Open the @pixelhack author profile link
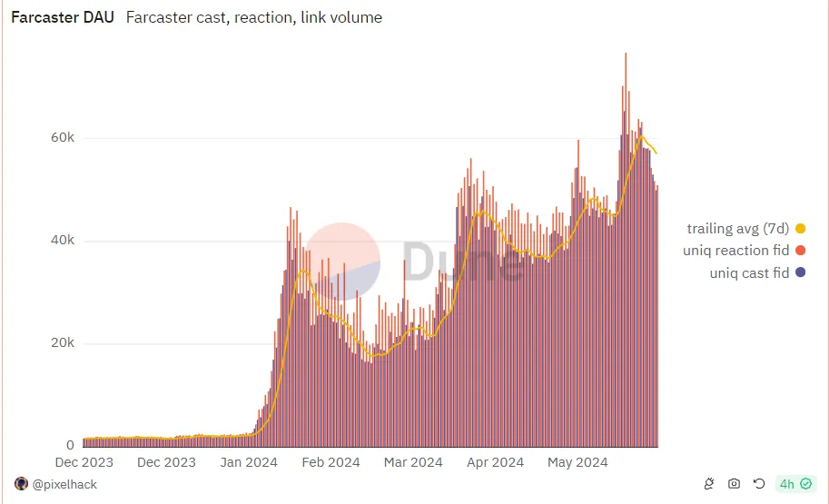The image size is (829, 504). [64, 484]
